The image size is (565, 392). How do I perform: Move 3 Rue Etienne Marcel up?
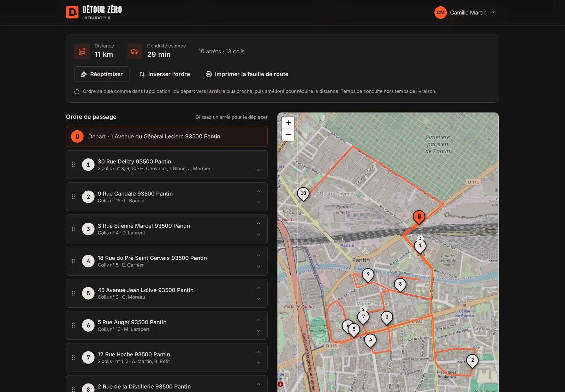coord(258,224)
